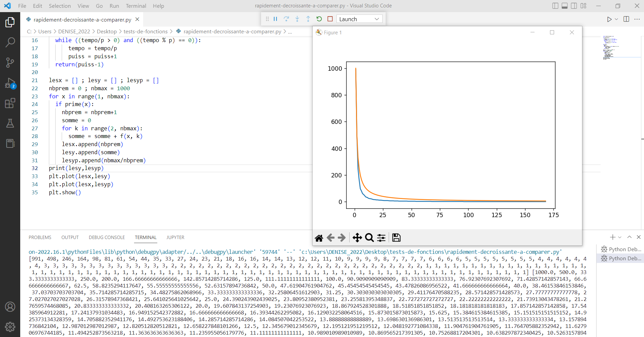Open the new terminal dropdown arrow
The height and width of the screenshot is (337, 644).
[x=620, y=237]
